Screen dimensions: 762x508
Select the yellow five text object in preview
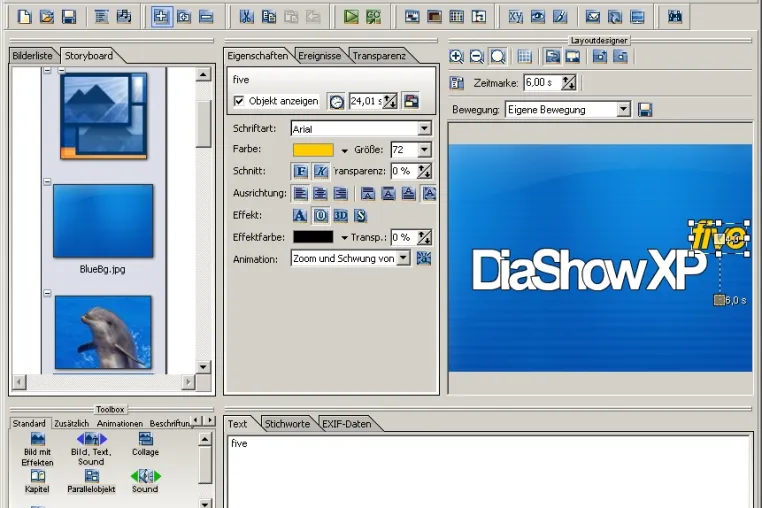point(718,236)
